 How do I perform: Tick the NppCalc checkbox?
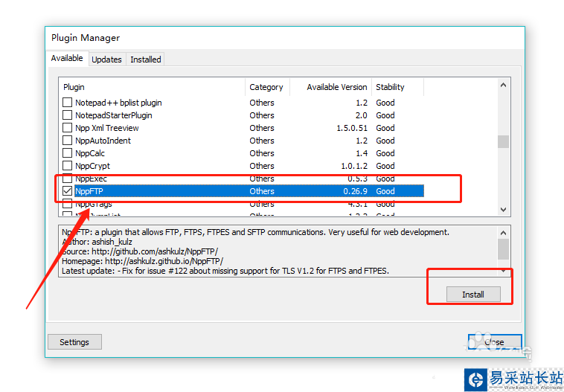[x=67, y=152]
